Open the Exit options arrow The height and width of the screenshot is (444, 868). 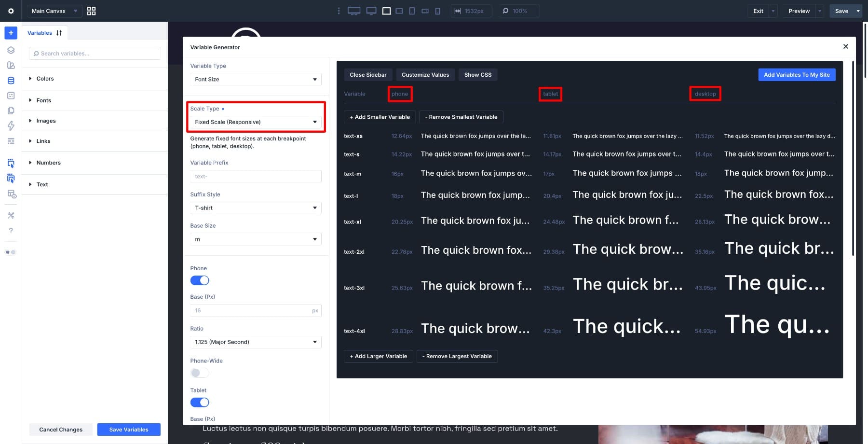pos(773,11)
